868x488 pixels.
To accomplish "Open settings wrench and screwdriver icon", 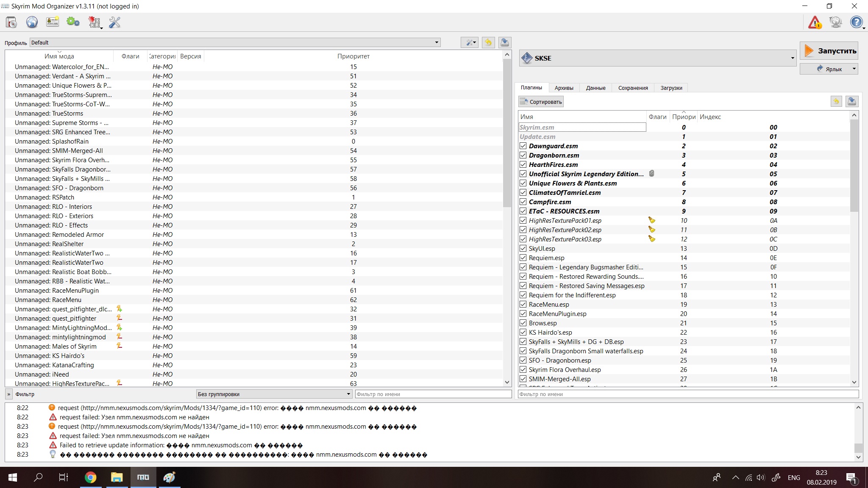I will (115, 22).
